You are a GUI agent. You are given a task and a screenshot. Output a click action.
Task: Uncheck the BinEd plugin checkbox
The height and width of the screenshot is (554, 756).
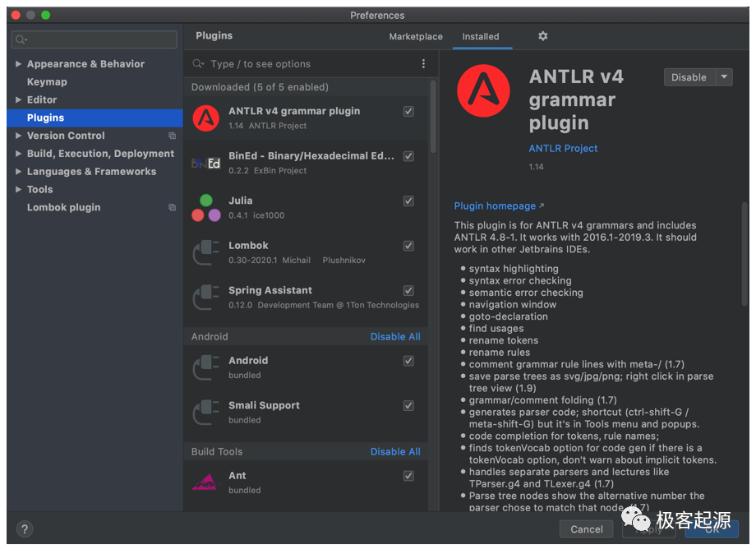pyautogui.click(x=408, y=156)
